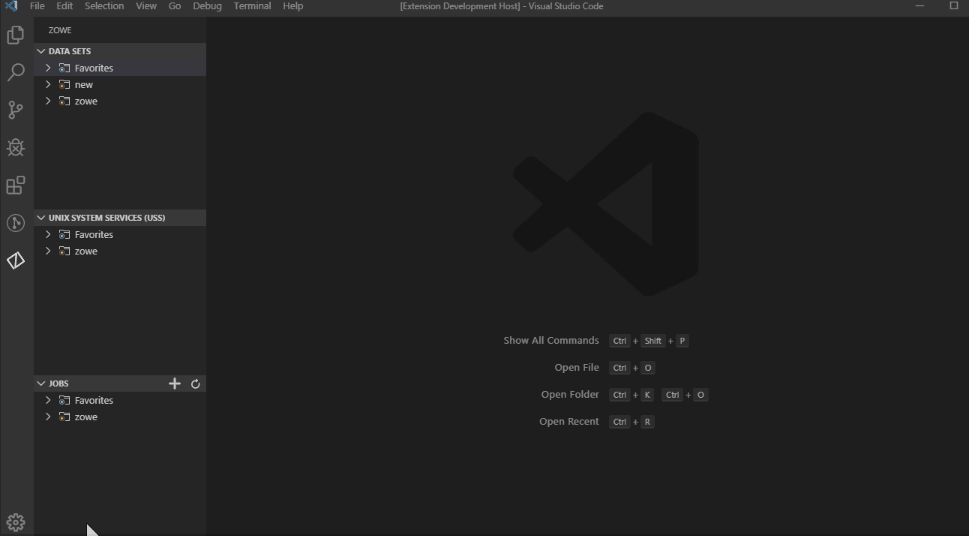Open the Search view icon
Screen dimensions: 969x536
tap(16, 72)
